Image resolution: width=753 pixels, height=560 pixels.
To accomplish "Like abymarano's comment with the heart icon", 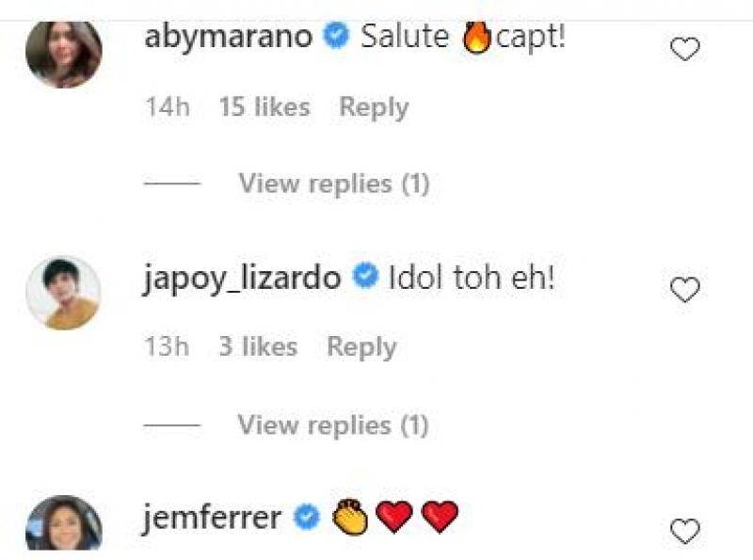I will pyautogui.click(x=684, y=49).
